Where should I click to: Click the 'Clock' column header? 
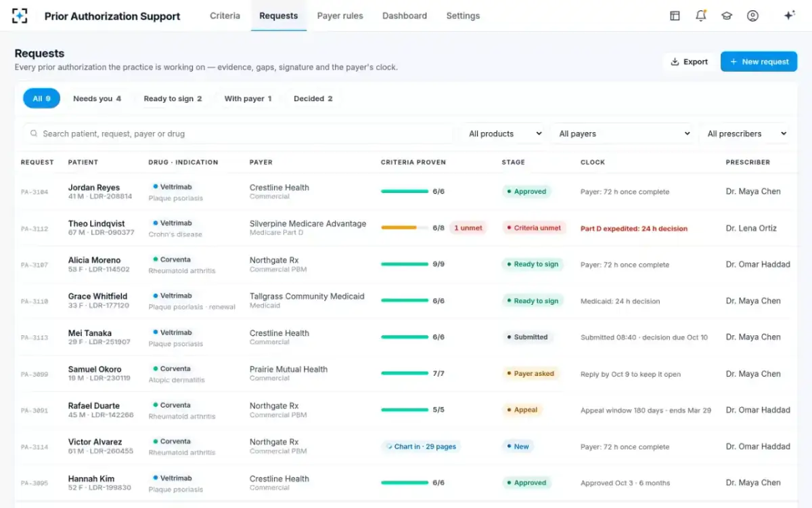point(593,163)
